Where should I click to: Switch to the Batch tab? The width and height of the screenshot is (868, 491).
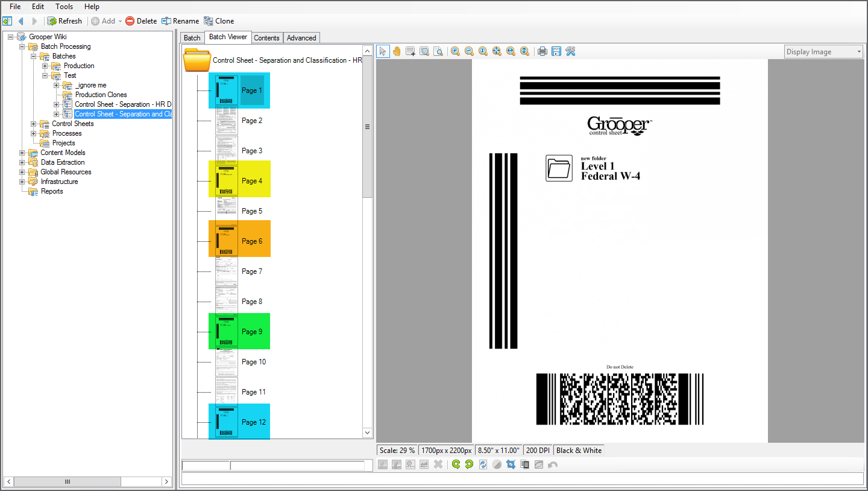coord(192,37)
